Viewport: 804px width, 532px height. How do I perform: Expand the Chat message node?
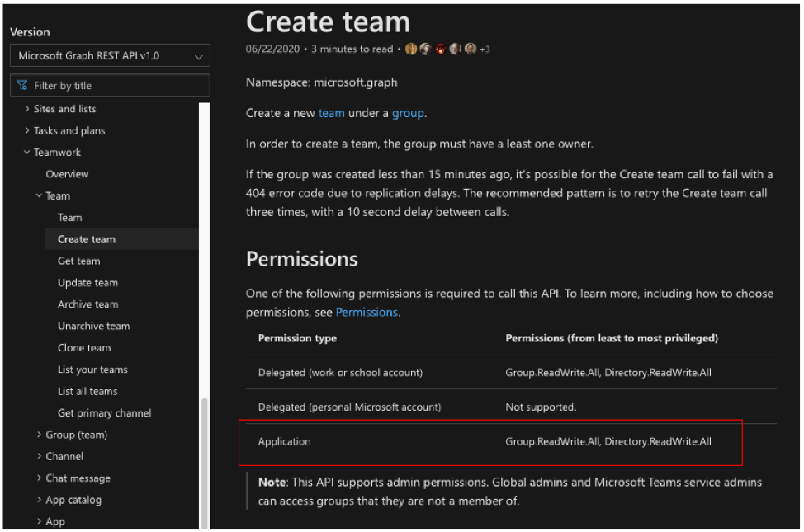(39, 478)
